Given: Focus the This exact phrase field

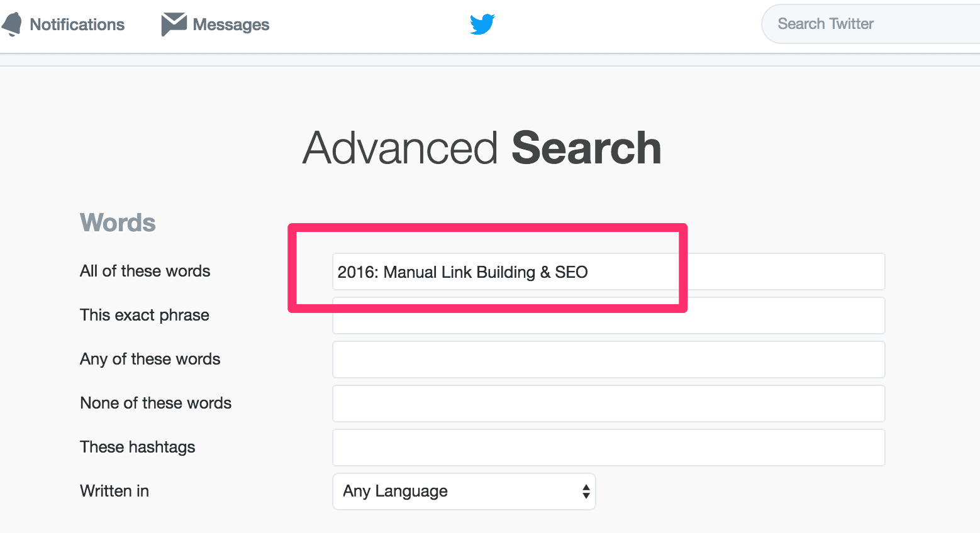Looking at the screenshot, I should [608, 316].
